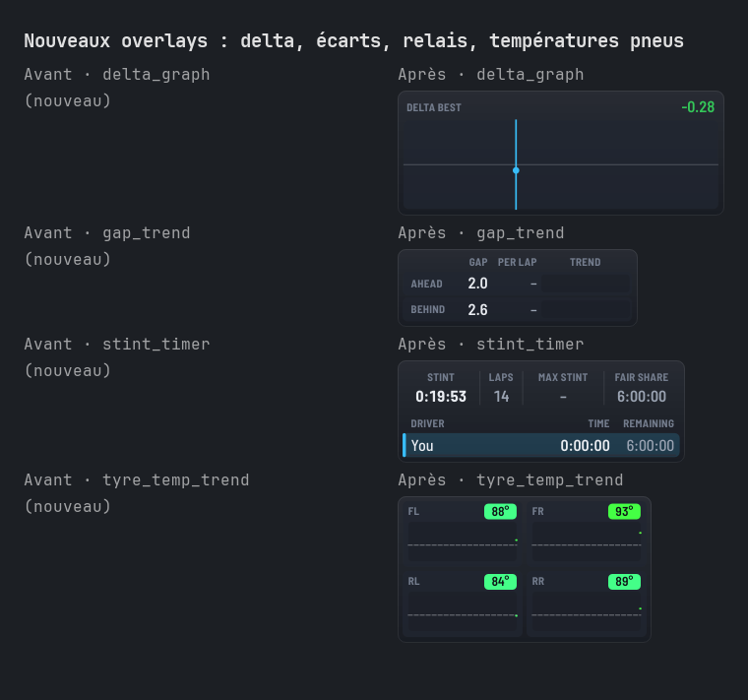Click '(nouveau)' under Avant · stint_timer
This screenshot has height=700, width=748.
(67, 370)
